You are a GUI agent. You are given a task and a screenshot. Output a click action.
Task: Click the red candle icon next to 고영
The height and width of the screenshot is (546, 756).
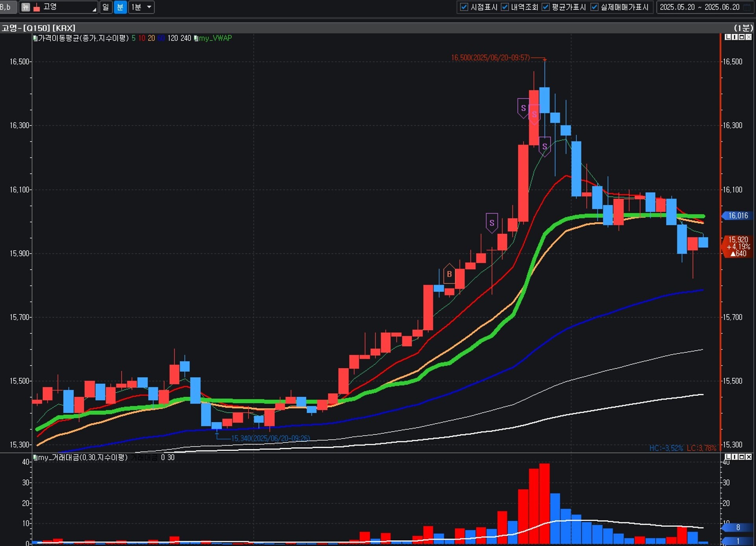click(37, 7)
